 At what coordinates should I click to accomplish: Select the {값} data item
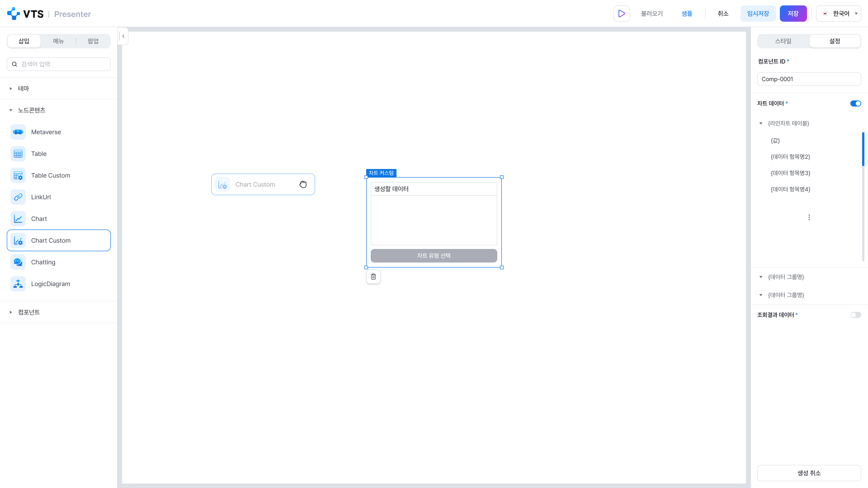(775, 141)
